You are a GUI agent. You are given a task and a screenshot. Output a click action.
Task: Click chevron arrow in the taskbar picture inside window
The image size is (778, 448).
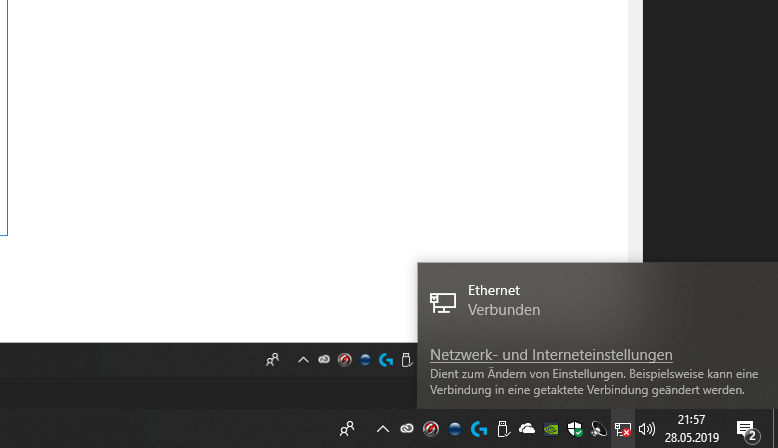(303, 360)
